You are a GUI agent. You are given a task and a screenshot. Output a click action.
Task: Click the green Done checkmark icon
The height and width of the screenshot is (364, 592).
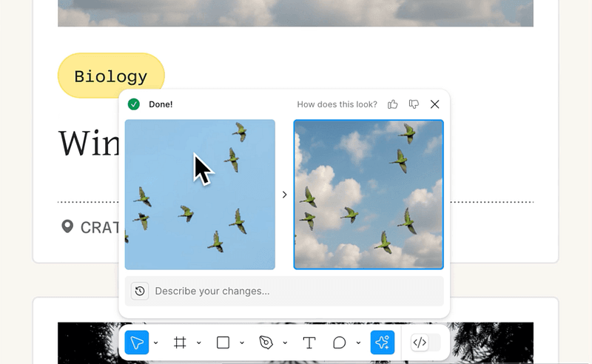[134, 104]
